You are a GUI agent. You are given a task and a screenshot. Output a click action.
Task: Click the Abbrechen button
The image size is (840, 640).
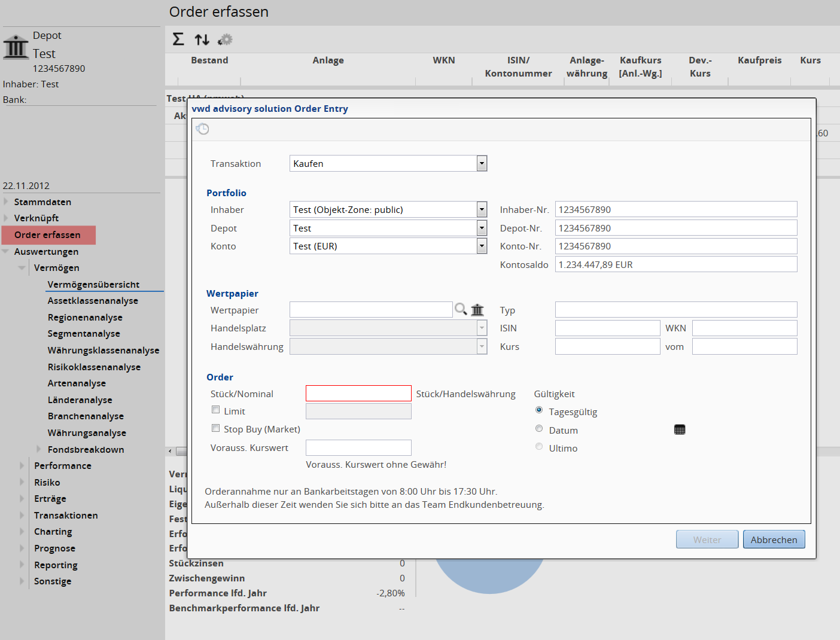774,540
